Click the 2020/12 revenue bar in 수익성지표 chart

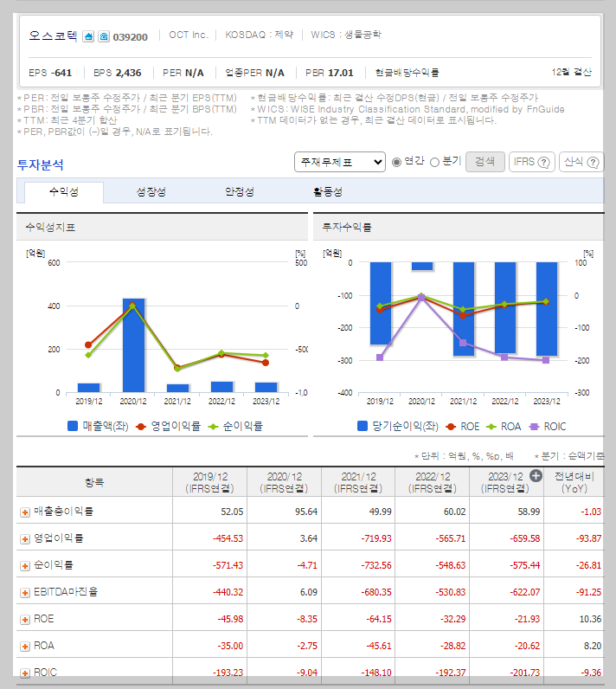tap(133, 345)
